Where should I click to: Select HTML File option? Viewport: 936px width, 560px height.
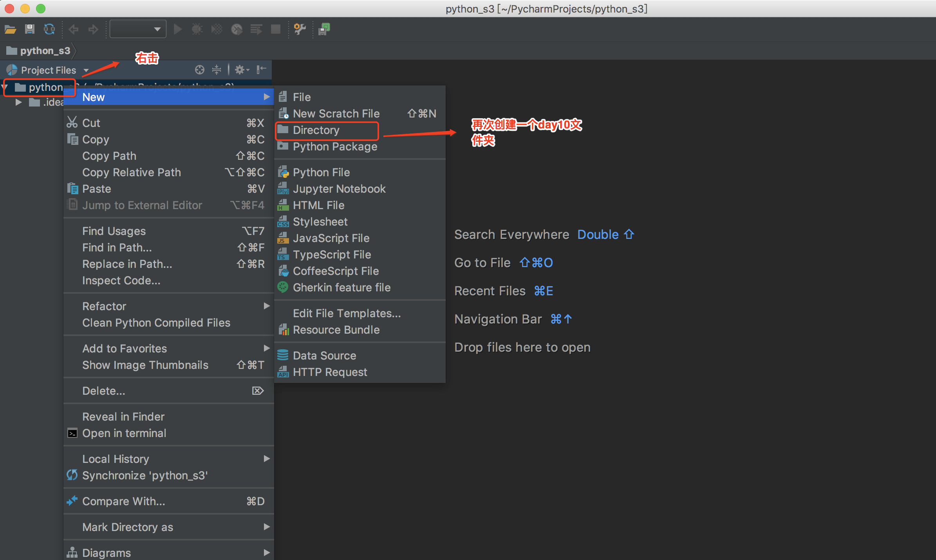360,205
